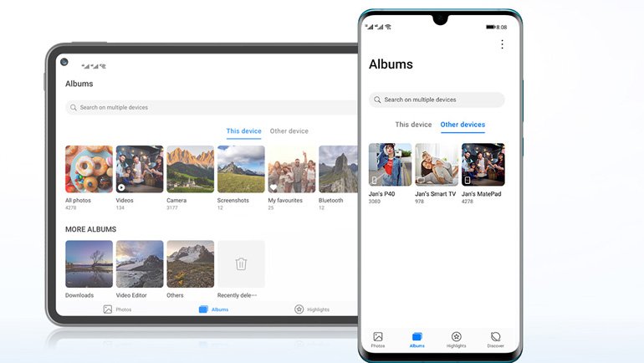Viewport: 644px width, 363px height.
Task: Open the three-dot menu on the phone
Action: [502, 44]
